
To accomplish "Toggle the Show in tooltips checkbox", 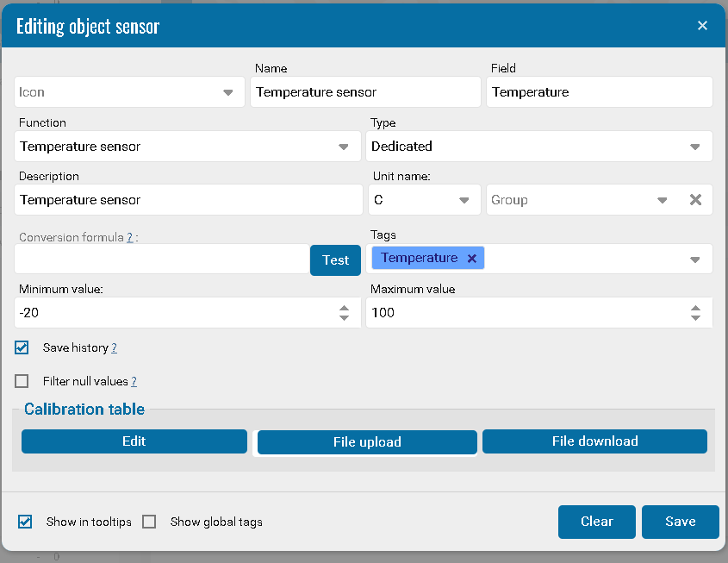I will pyautogui.click(x=26, y=522).
